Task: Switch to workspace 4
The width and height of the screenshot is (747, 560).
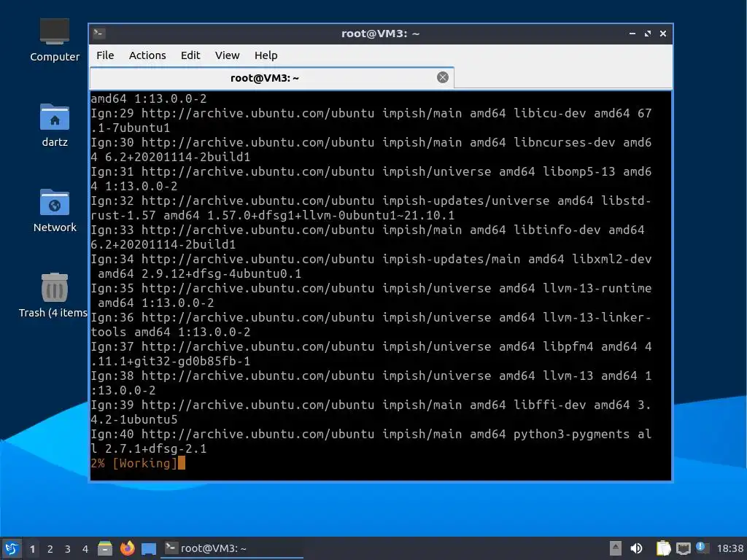Action: coord(85,549)
